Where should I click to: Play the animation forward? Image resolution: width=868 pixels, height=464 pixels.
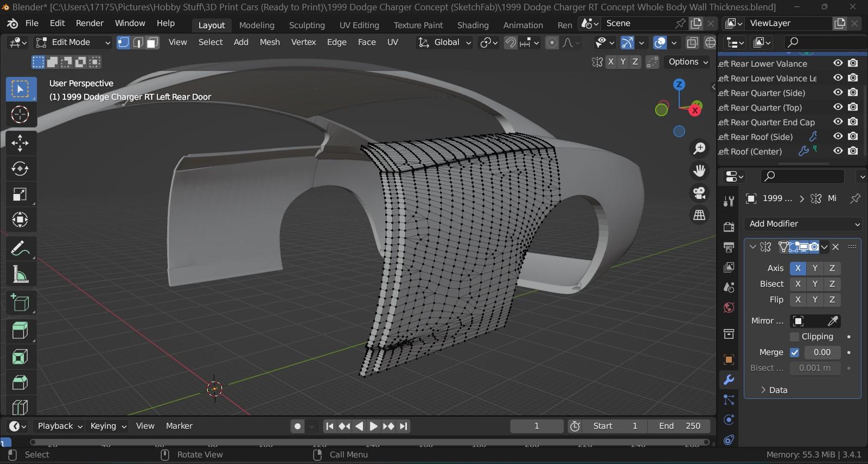374,426
